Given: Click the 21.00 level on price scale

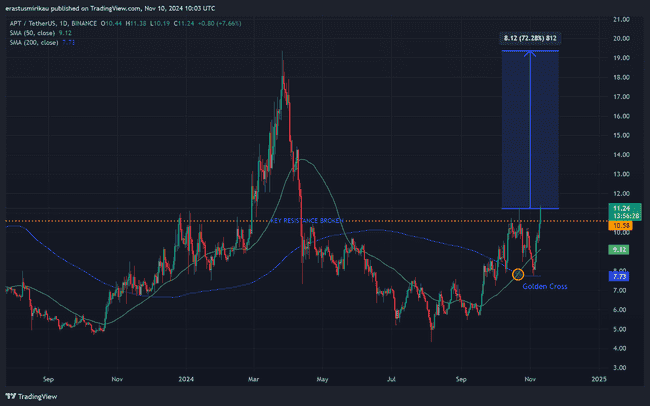Looking at the screenshot, I should tap(621, 19).
